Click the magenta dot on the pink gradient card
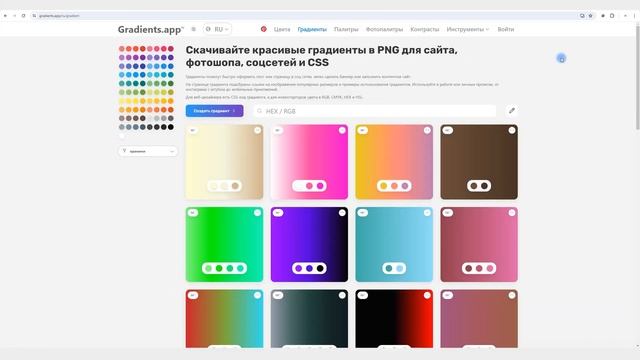640x360 pixels. click(320, 186)
